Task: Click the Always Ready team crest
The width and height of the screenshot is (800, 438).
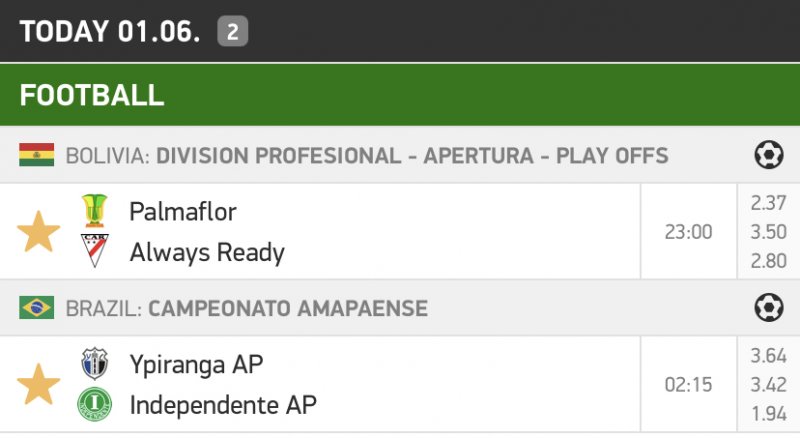Action: [95, 251]
